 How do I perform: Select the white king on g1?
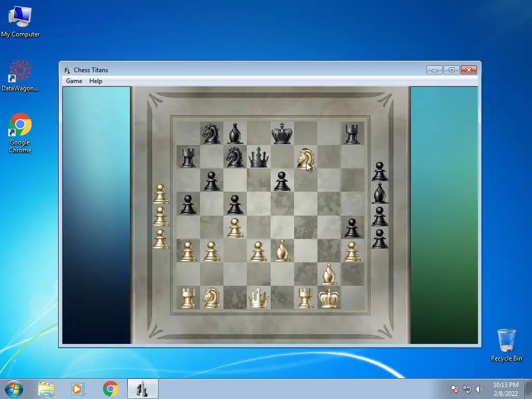[328, 297]
